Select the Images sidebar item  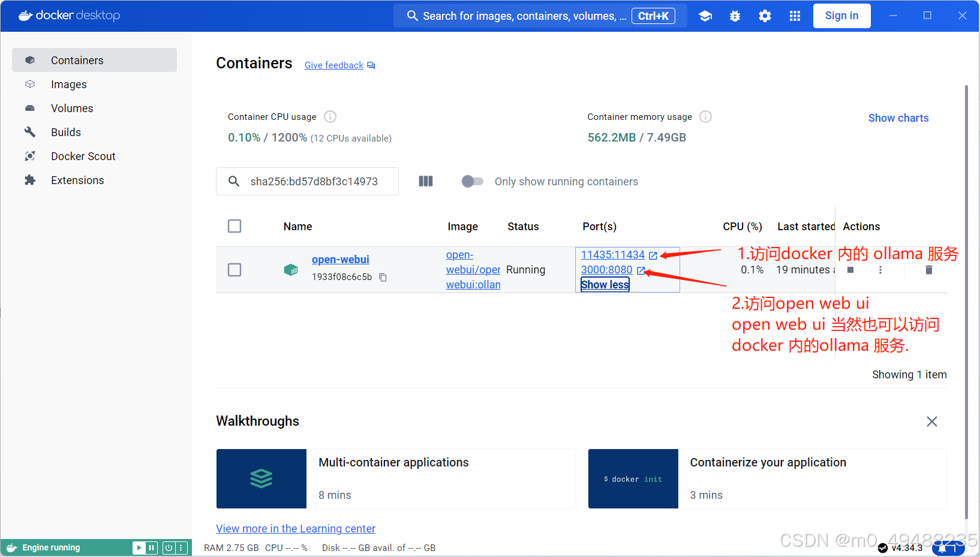[68, 84]
